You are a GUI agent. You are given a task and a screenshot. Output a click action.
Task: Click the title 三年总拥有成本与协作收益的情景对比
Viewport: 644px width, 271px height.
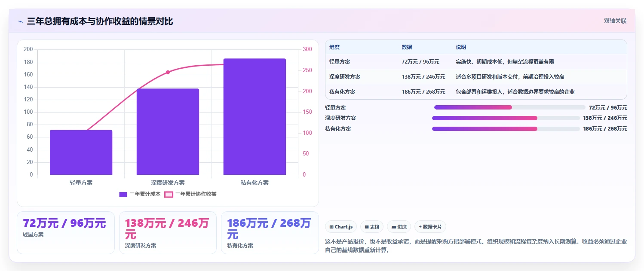pyautogui.click(x=100, y=21)
